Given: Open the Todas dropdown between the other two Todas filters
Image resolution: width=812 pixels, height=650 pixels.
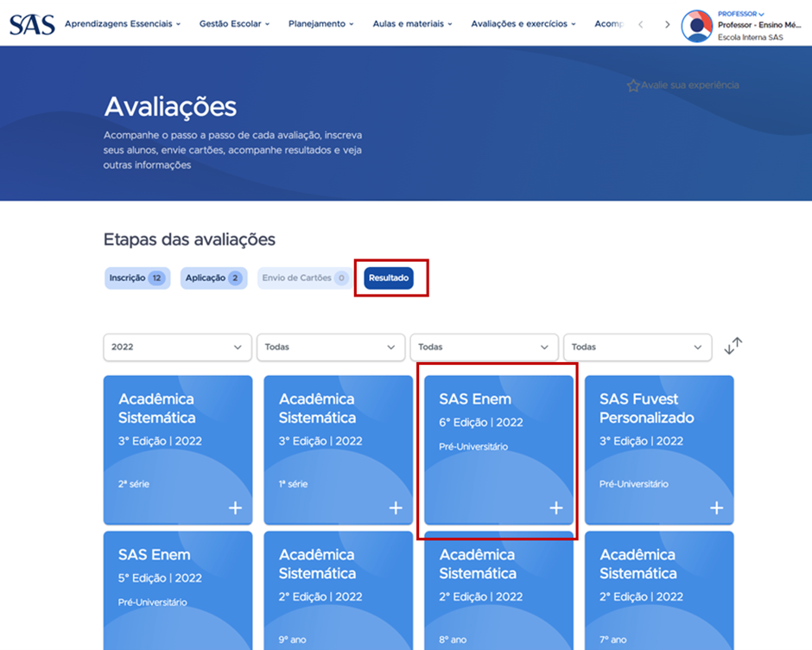Looking at the screenshot, I should point(485,347).
